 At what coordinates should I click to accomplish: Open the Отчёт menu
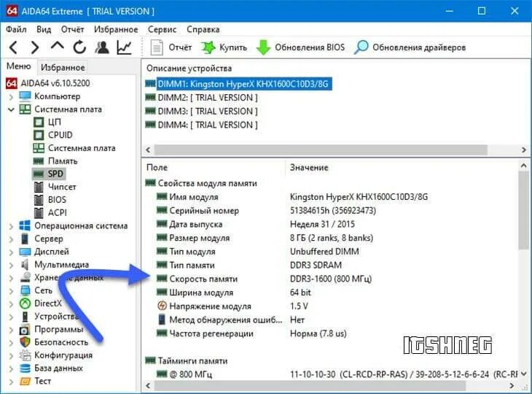72,29
